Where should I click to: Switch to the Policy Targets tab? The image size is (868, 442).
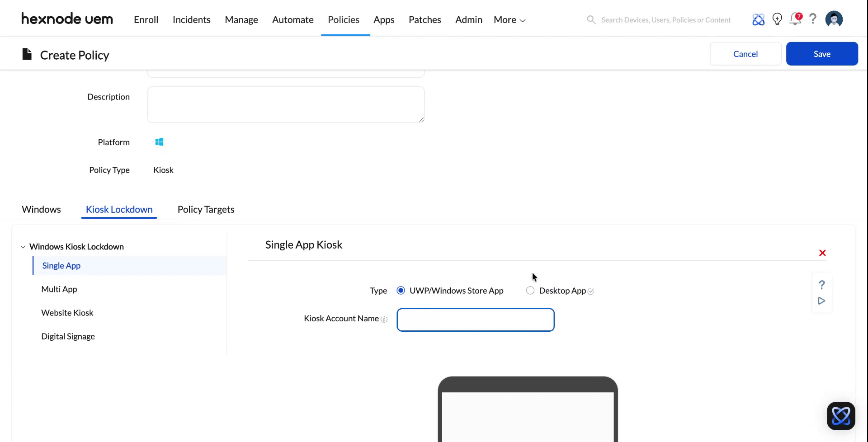click(x=206, y=209)
